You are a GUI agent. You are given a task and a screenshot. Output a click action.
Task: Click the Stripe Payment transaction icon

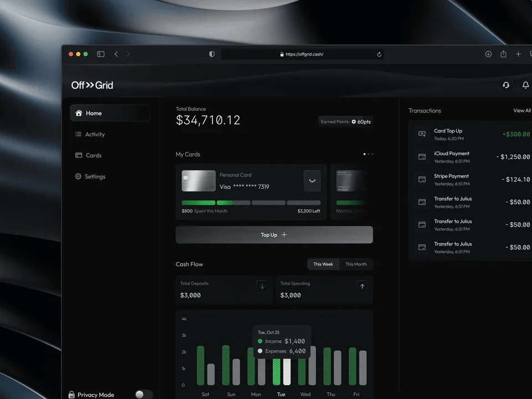(422, 180)
